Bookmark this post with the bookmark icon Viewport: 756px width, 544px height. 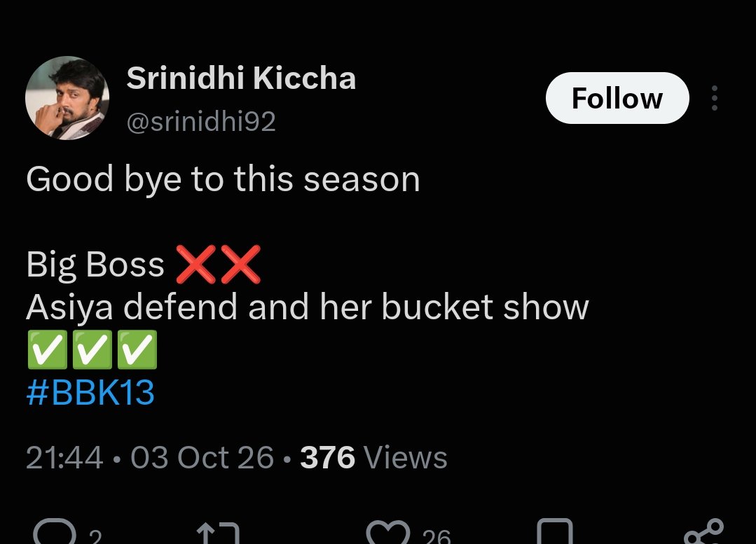pyautogui.click(x=555, y=531)
